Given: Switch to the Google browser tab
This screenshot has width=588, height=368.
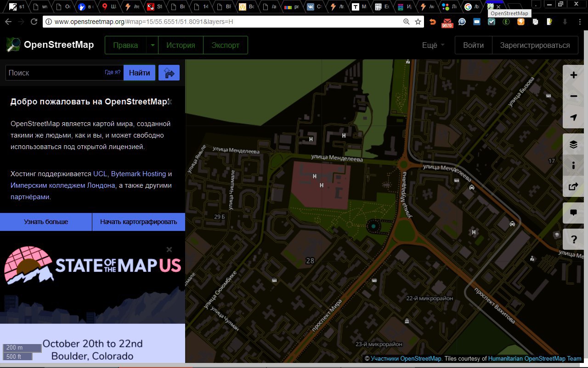Looking at the screenshot, I should (473, 7).
